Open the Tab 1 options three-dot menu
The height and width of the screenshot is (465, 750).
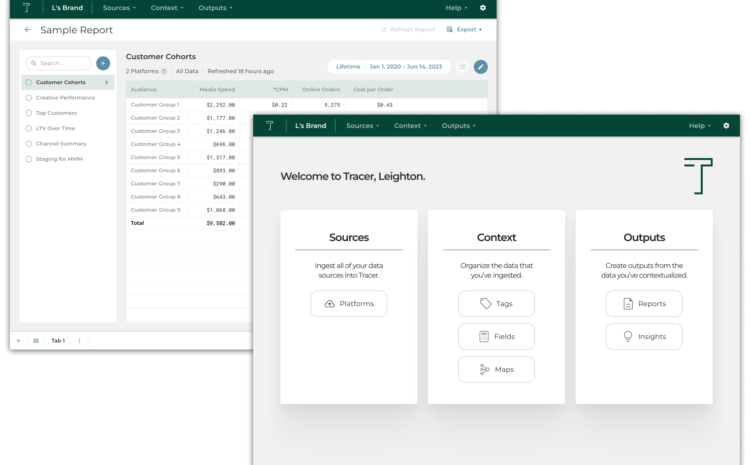click(x=79, y=341)
